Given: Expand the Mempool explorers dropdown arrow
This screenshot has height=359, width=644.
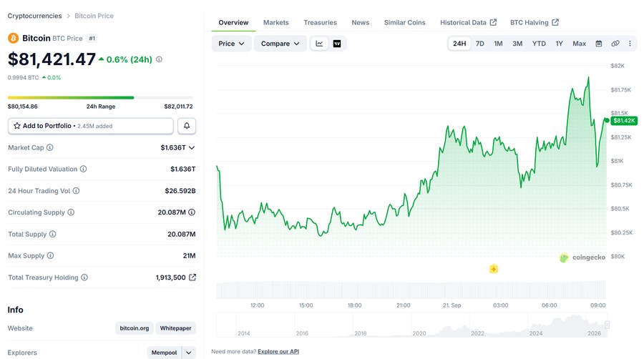Looking at the screenshot, I should (189, 353).
